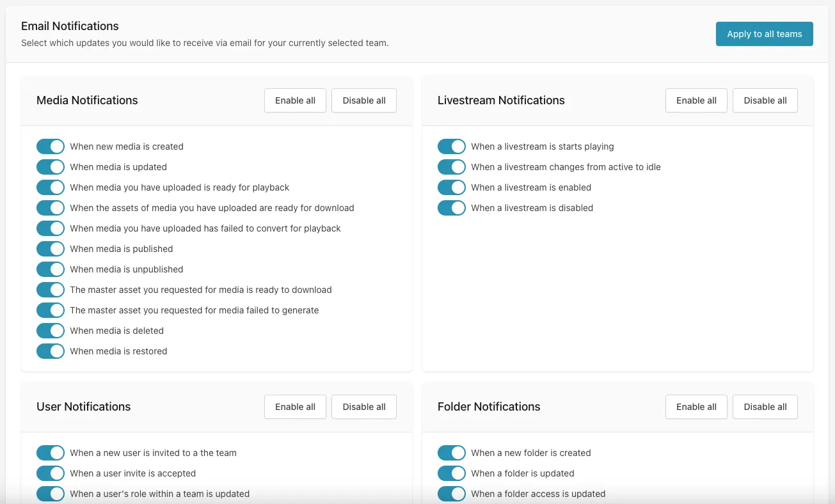Switch off 'When a new folder is created'
This screenshot has height=504, width=835.
452,453
